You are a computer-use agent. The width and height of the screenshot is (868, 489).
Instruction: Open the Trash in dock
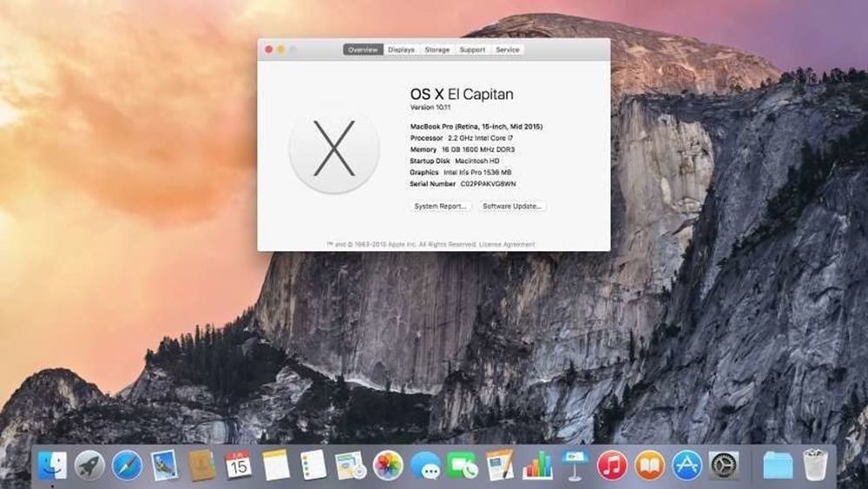point(815,466)
